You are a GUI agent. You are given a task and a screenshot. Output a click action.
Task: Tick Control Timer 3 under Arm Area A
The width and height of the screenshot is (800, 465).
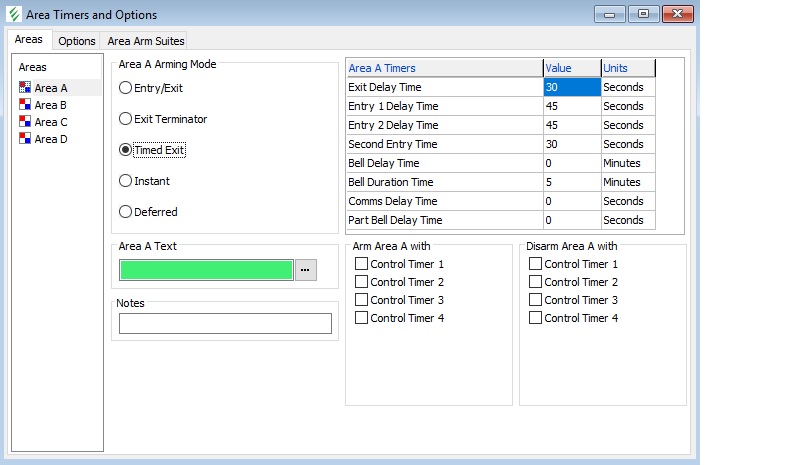(x=362, y=300)
